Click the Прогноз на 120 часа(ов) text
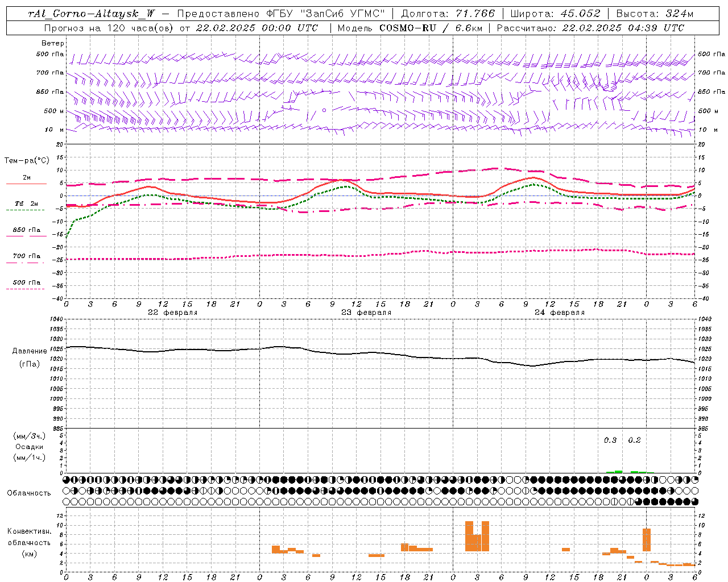The height and width of the screenshot is (582, 728). coord(109,28)
